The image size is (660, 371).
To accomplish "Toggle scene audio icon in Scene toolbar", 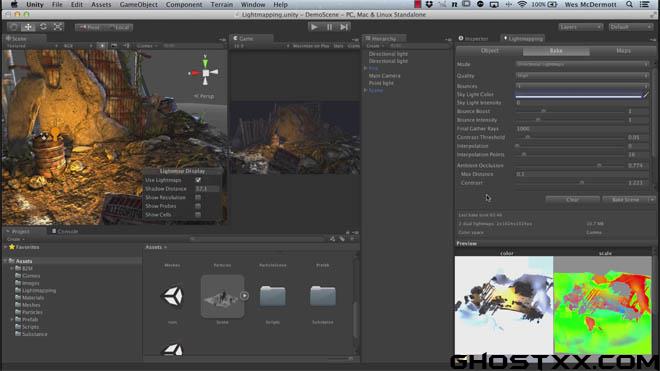I will pos(126,45).
